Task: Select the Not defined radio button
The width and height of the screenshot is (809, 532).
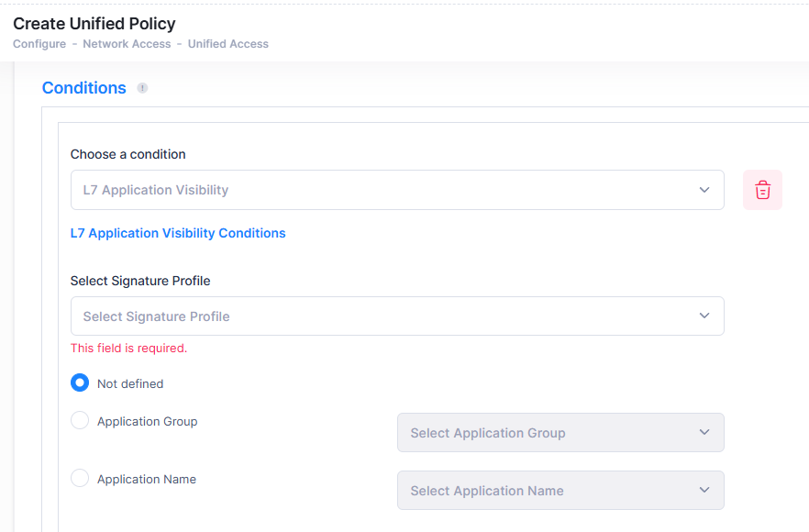Action: pos(80,382)
